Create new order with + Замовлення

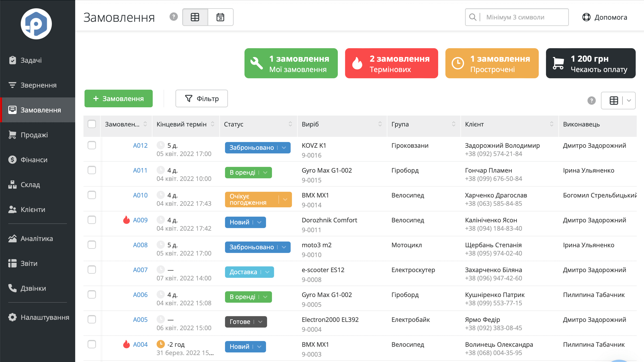point(118,99)
